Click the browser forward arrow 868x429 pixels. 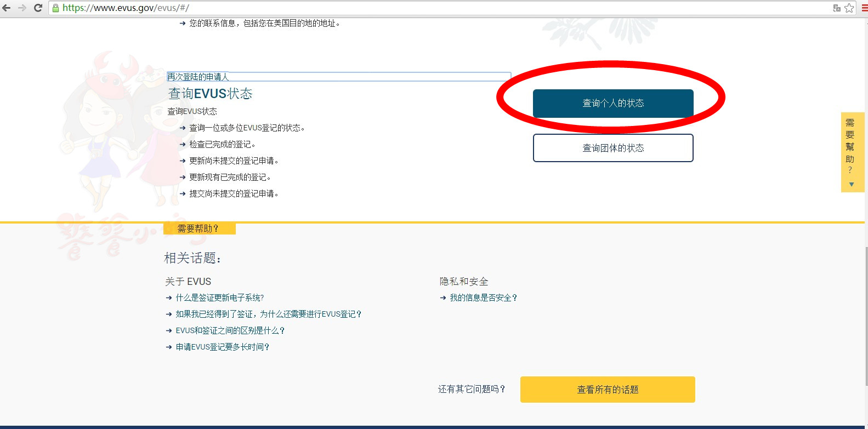[x=22, y=8]
